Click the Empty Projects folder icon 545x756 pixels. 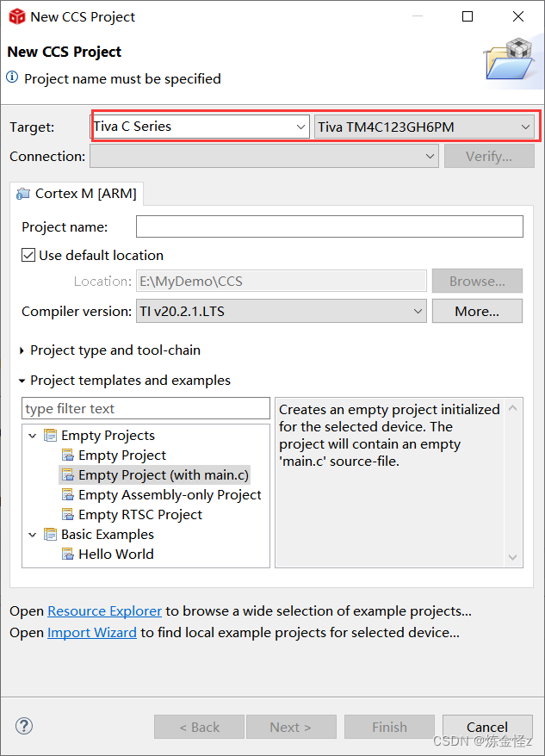tap(50, 436)
